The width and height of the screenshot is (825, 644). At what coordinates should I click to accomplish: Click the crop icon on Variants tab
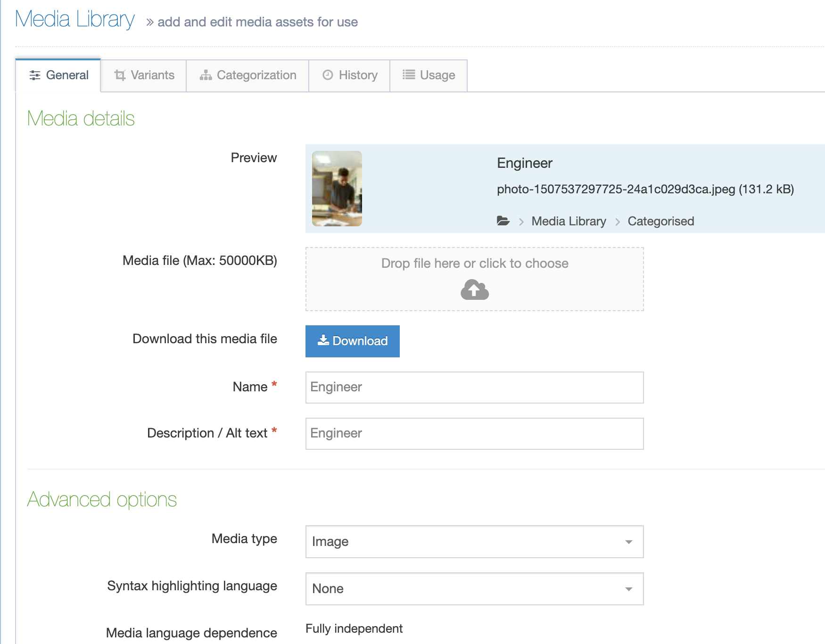120,75
